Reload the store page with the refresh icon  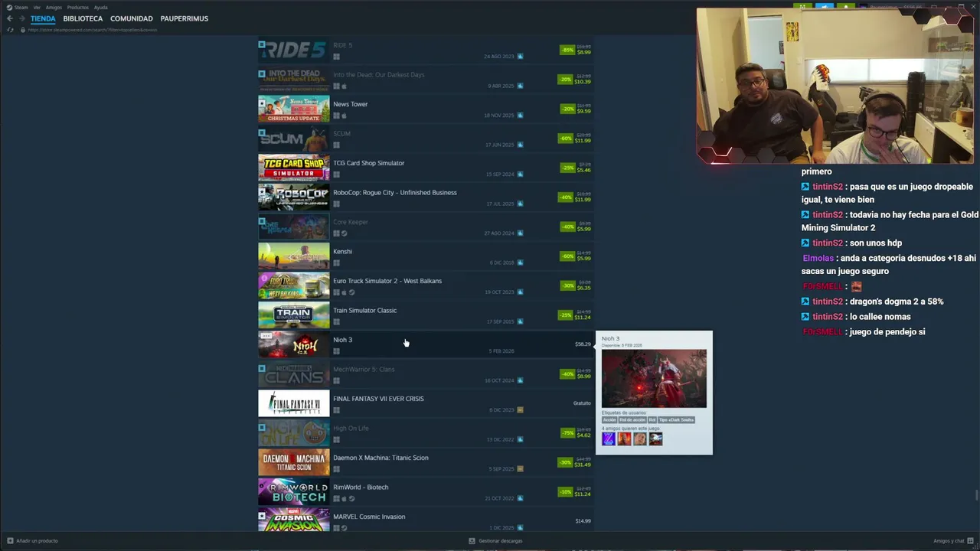[x=10, y=30]
